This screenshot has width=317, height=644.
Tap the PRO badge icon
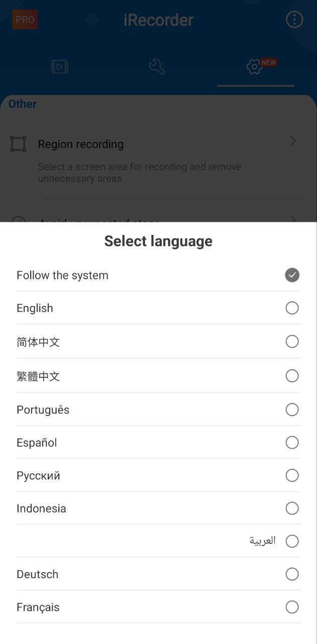coord(25,20)
